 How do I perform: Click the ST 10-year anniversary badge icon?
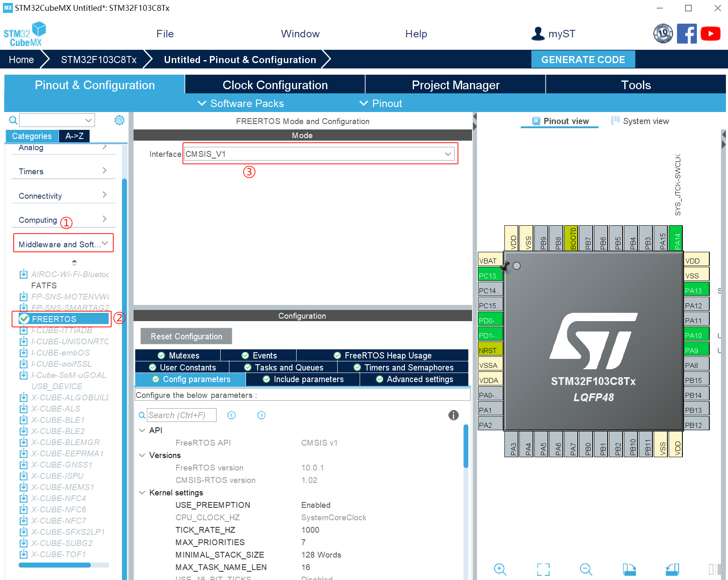pos(663,34)
